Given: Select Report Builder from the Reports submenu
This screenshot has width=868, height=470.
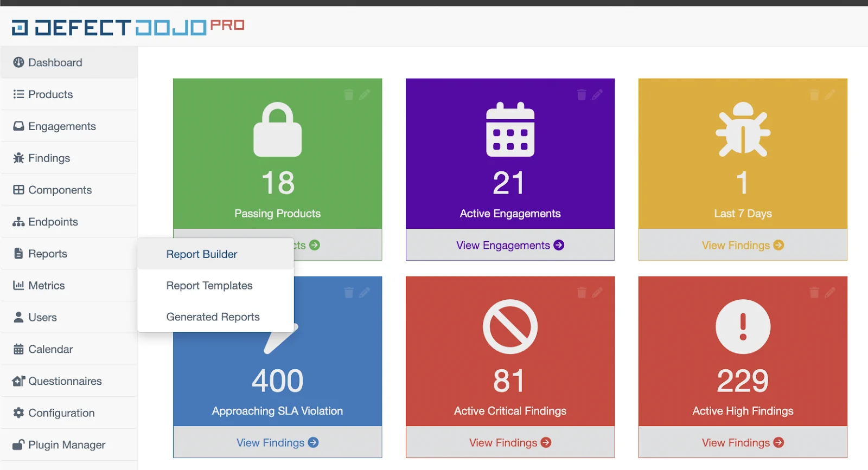Looking at the screenshot, I should 202,254.
